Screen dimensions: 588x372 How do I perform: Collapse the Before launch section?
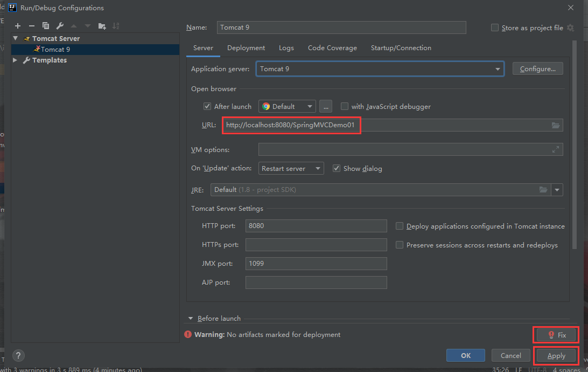coord(191,318)
